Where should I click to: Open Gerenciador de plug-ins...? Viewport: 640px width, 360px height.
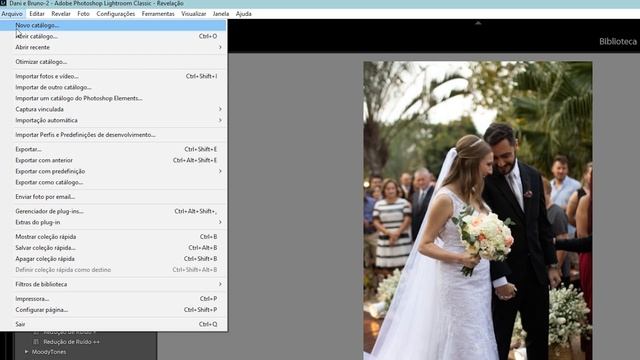click(113, 211)
